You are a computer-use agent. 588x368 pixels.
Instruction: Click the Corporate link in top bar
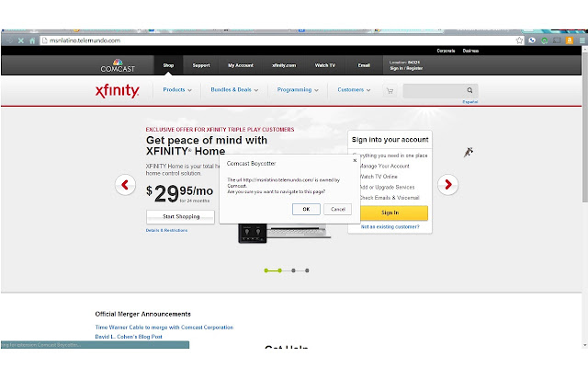click(446, 51)
